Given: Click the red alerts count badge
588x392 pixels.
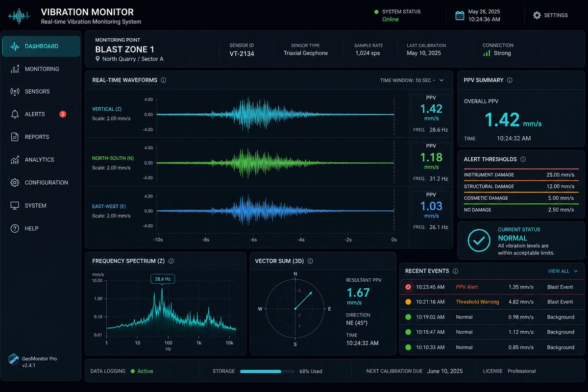Looking at the screenshot, I should 63,114.
